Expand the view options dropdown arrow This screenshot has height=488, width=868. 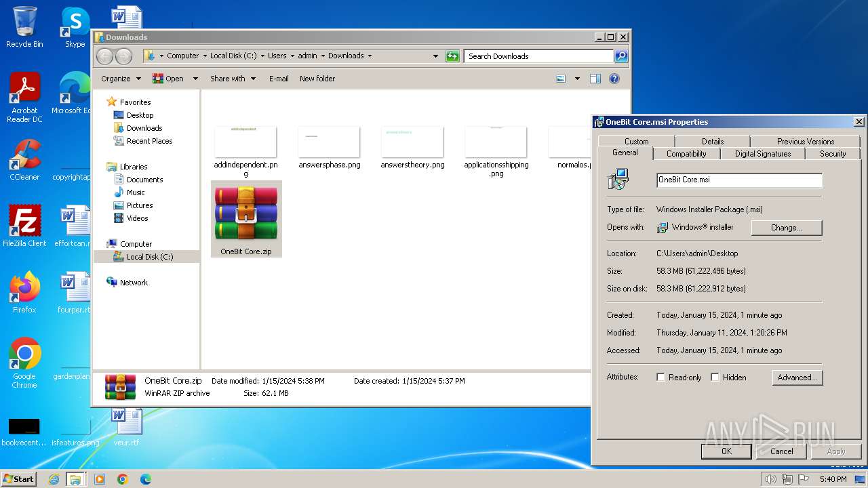(x=577, y=79)
